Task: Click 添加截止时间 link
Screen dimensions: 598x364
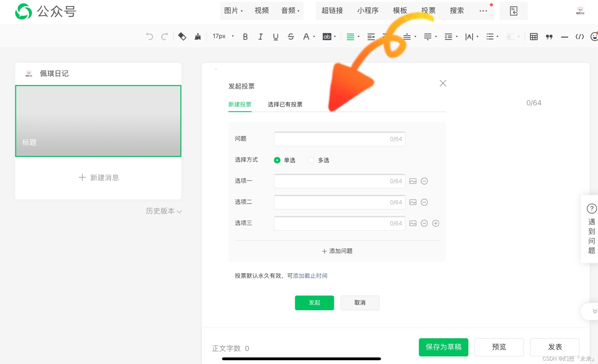Action: (310, 276)
